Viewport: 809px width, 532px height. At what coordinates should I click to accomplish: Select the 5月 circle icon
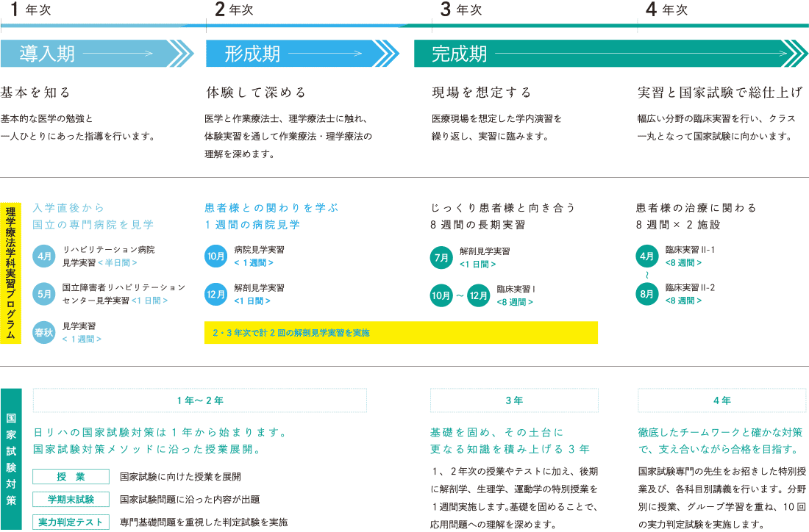coord(44,294)
